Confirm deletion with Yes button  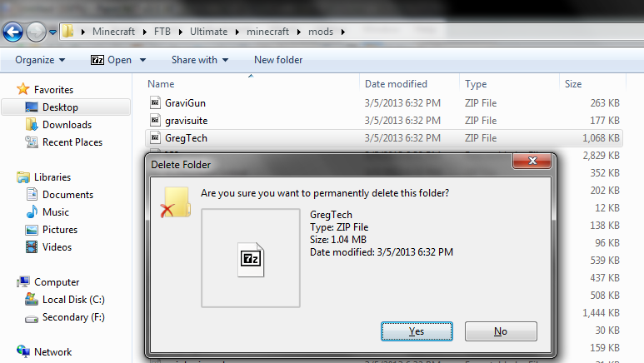[x=417, y=331]
